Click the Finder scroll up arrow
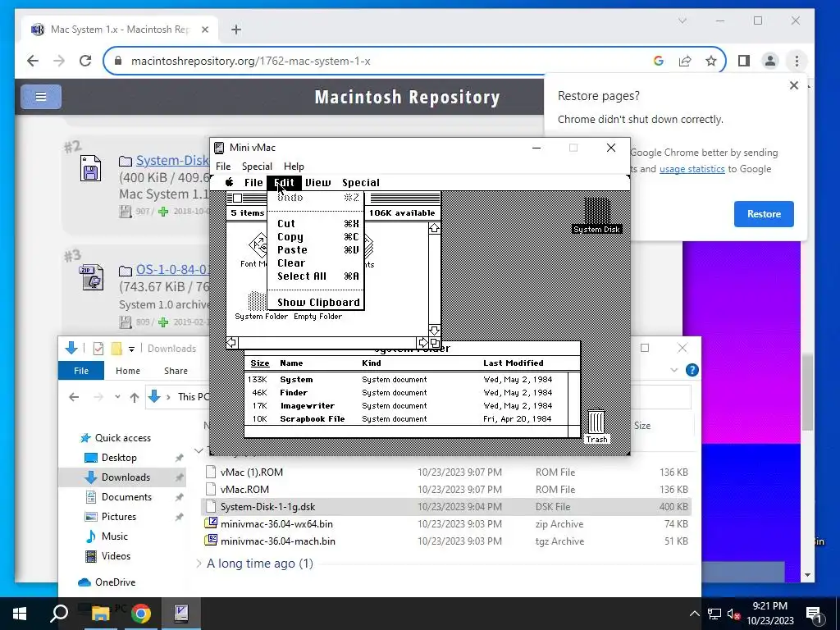 click(x=434, y=228)
